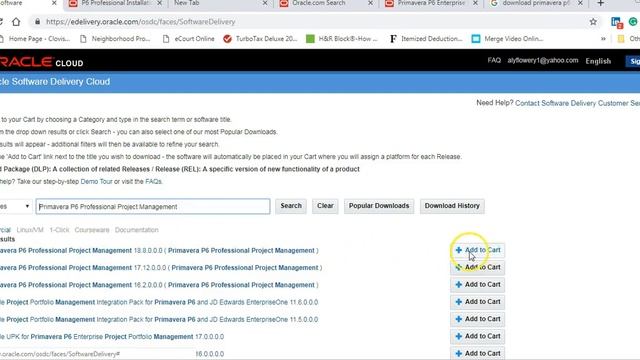Add Primavera P6 16.2.0.0.0 to cart
Viewport: 640px width, 360px height.
(x=478, y=284)
